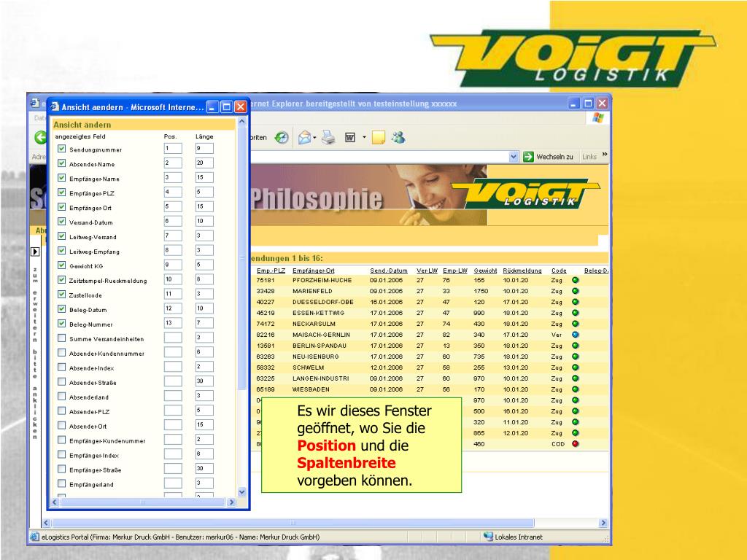This screenshot has width=747, height=560.
Task: Click the green back arrow in main browser
Action: point(41,138)
